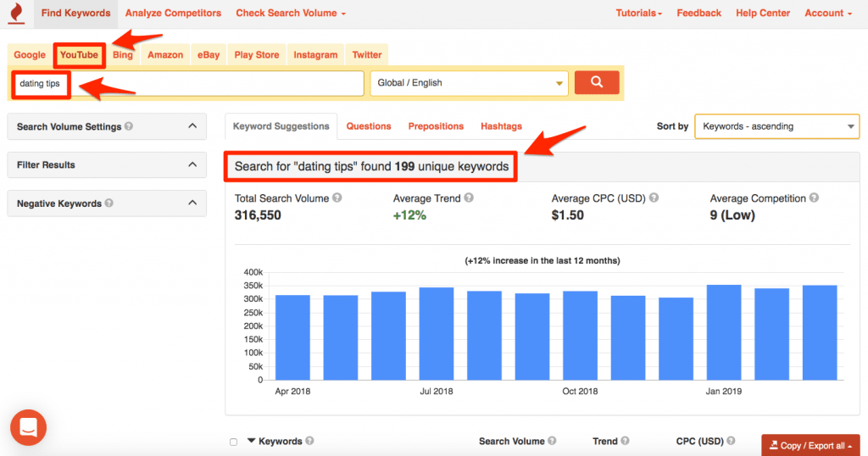Tick the select-all keywords checkbox

pos(234,442)
